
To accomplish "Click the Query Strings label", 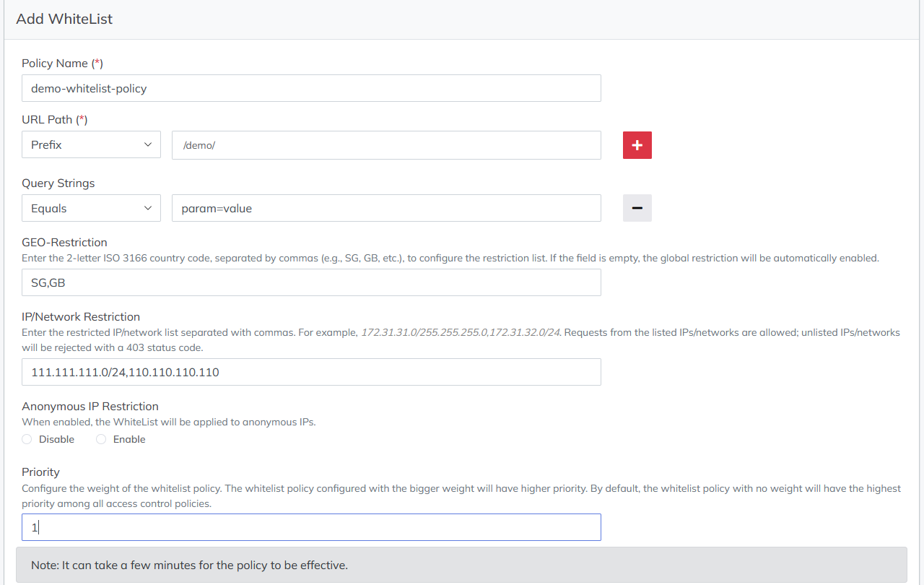I will 58,183.
